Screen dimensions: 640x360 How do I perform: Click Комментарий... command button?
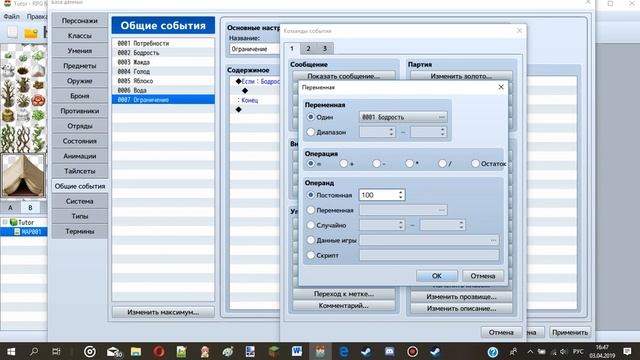tap(344, 306)
